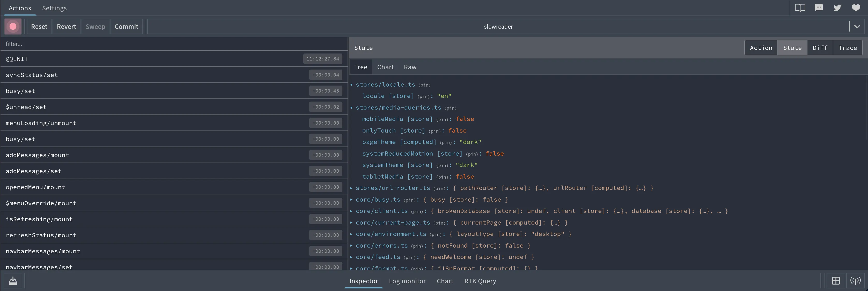
Task: Click the filter input field
Action: [x=174, y=44]
